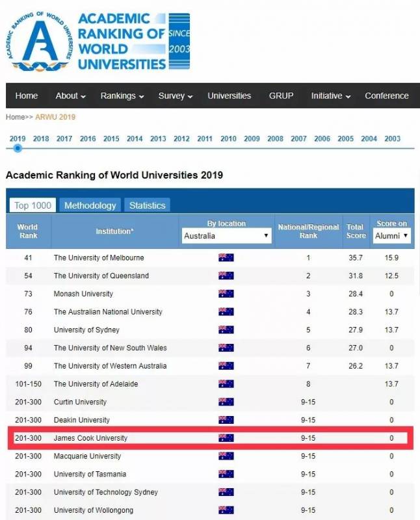The height and width of the screenshot is (520, 420).
Task: Select year 2018 in the timeline
Action: (x=41, y=138)
